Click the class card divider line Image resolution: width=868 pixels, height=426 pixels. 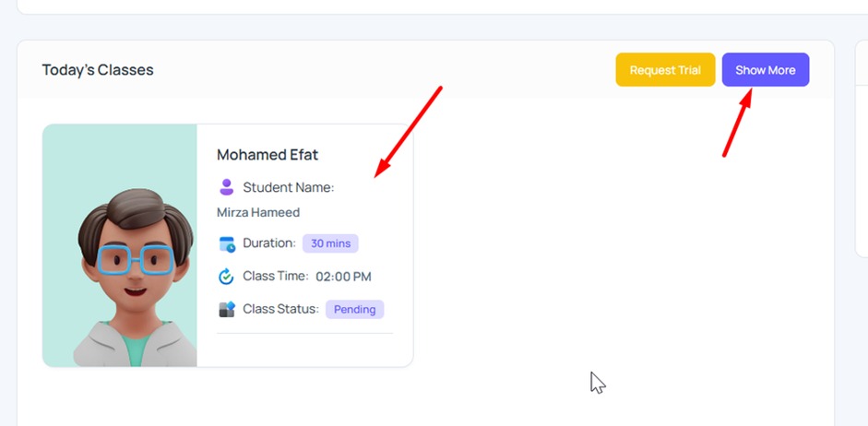[304, 333]
